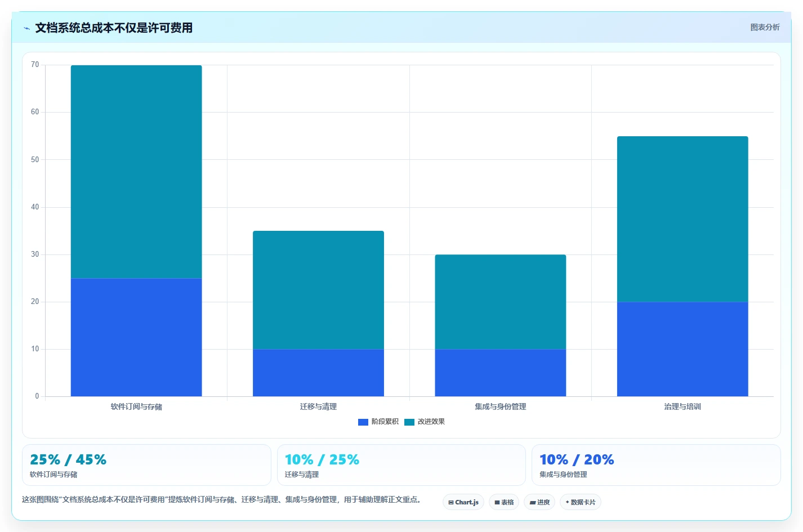Click the chart title 文档系统总成本不仅是许可费用
The image size is (803, 532).
click(x=114, y=28)
